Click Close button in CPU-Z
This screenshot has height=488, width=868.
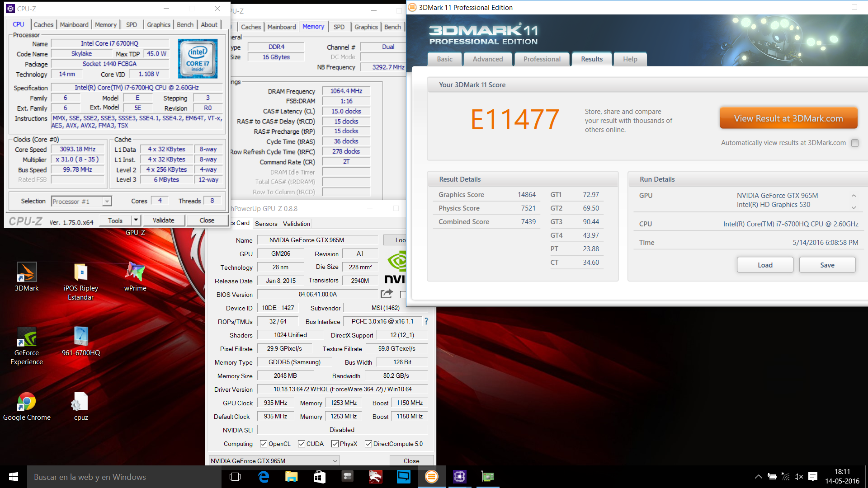pyautogui.click(x=207, y=220)
